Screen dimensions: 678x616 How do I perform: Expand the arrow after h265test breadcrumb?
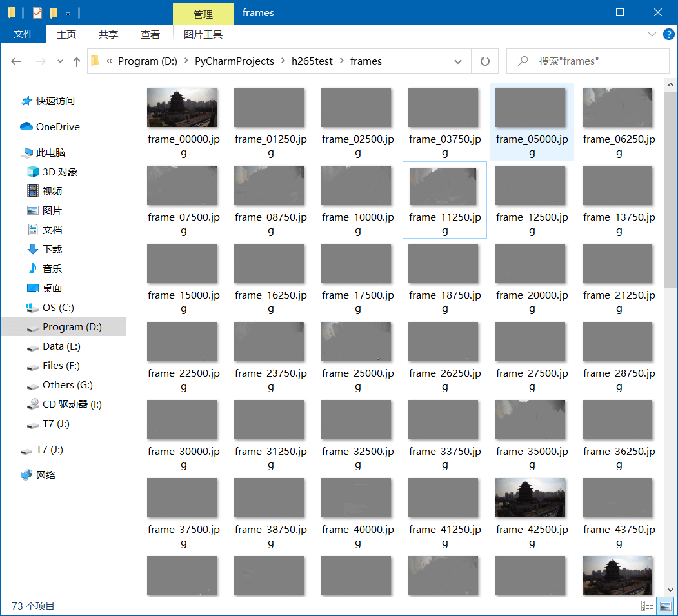click(x=342, y=61)
